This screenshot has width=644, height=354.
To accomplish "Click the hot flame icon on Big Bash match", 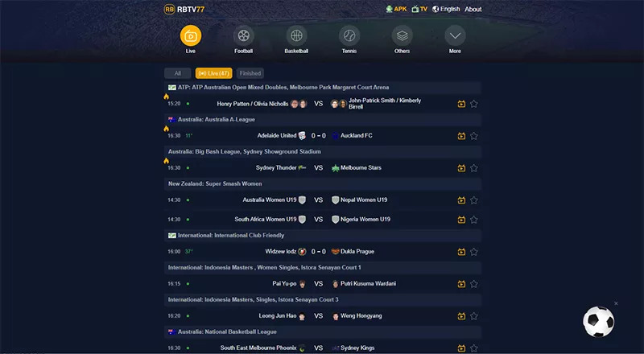I will coord(167,161).
